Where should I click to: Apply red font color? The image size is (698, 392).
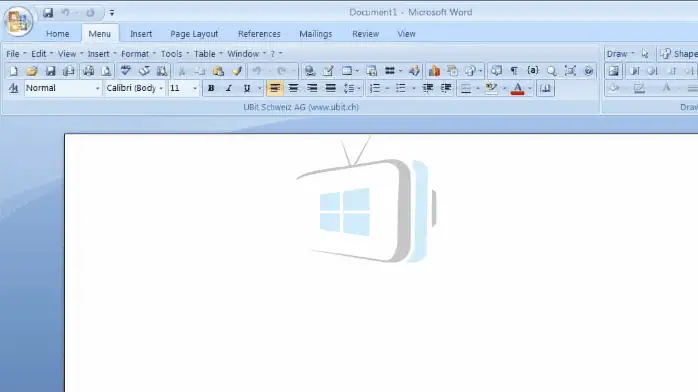[517, 89]
